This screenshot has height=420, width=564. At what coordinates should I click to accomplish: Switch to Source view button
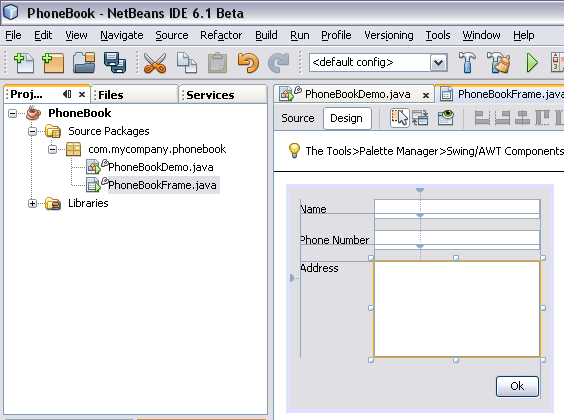tap(297, 118)
